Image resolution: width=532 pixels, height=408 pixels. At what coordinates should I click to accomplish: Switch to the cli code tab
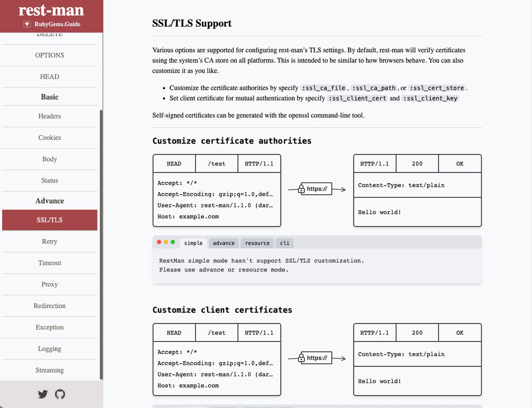pyautogui.click(x=285, y=243)
